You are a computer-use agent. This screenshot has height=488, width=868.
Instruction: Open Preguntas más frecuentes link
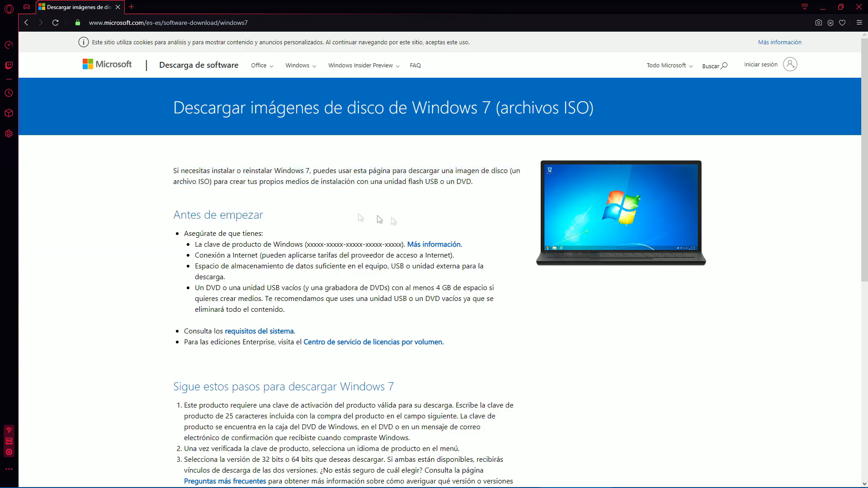point(225,481)
